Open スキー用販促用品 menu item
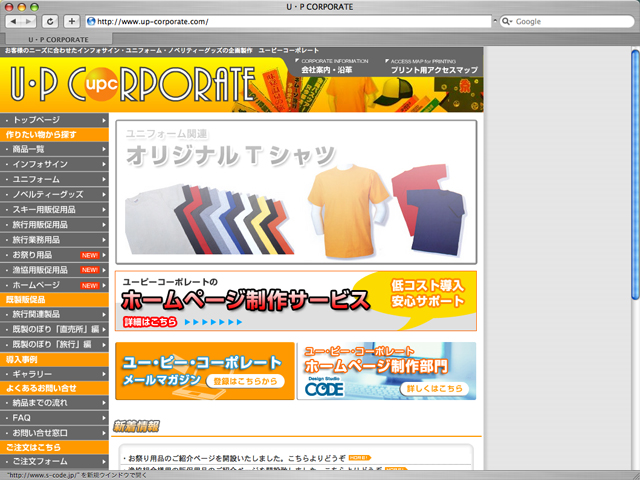The image size is (640, 480). (54, 209)
